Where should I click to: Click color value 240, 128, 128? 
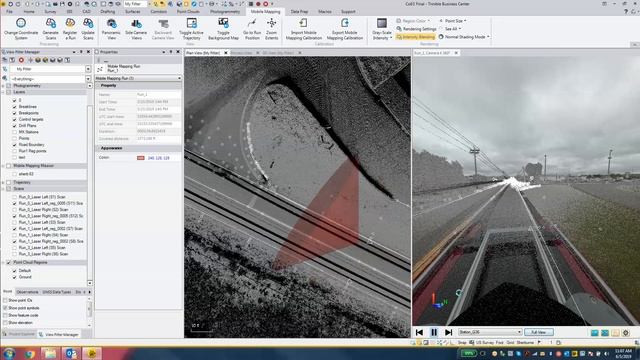[158, 158]
